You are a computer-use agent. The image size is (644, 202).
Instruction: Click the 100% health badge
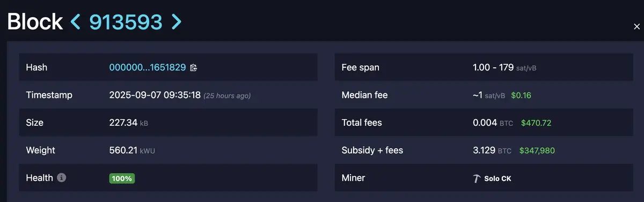122,178
